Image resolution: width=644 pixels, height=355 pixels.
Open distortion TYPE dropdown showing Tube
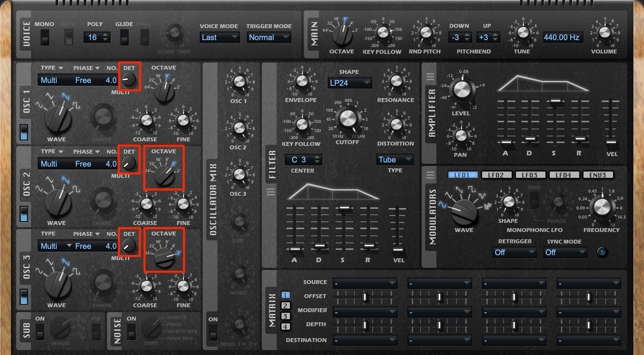[x=395, y=160]
